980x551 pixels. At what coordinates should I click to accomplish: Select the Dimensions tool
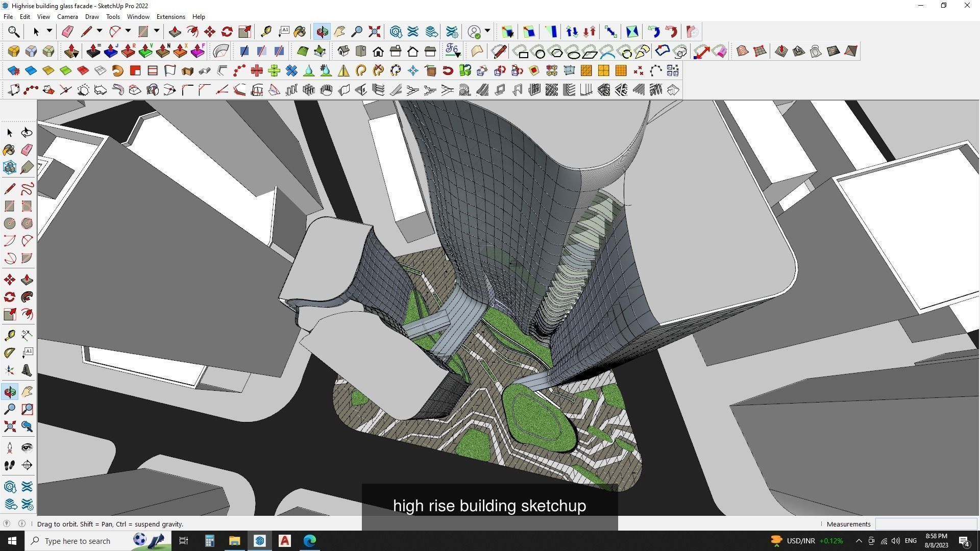click(x=27, y=335)
